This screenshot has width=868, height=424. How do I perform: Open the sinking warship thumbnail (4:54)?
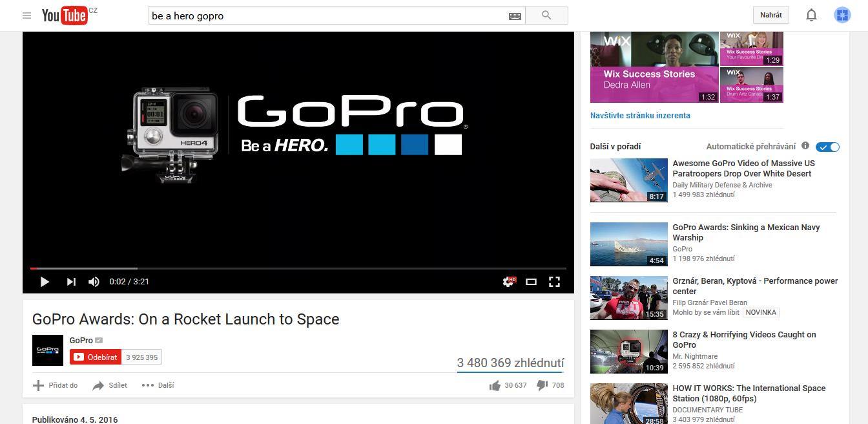(x=629, y=244)
